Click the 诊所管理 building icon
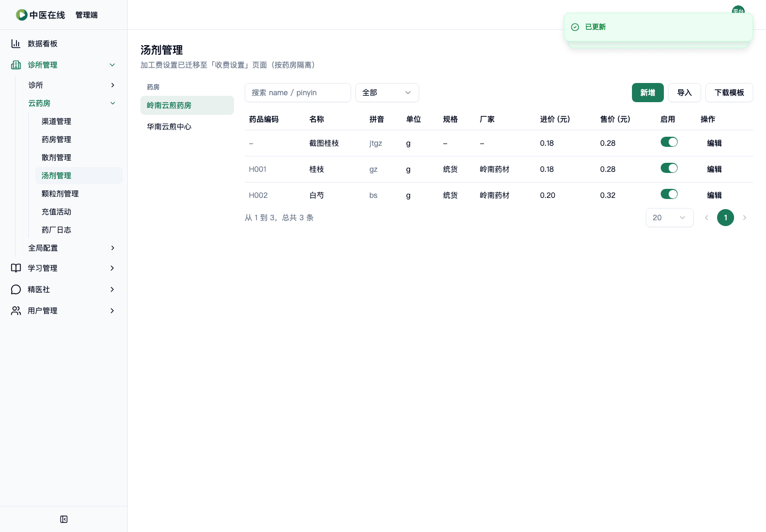The width and height of the screenshot is (766, 532). click(16, 65)
